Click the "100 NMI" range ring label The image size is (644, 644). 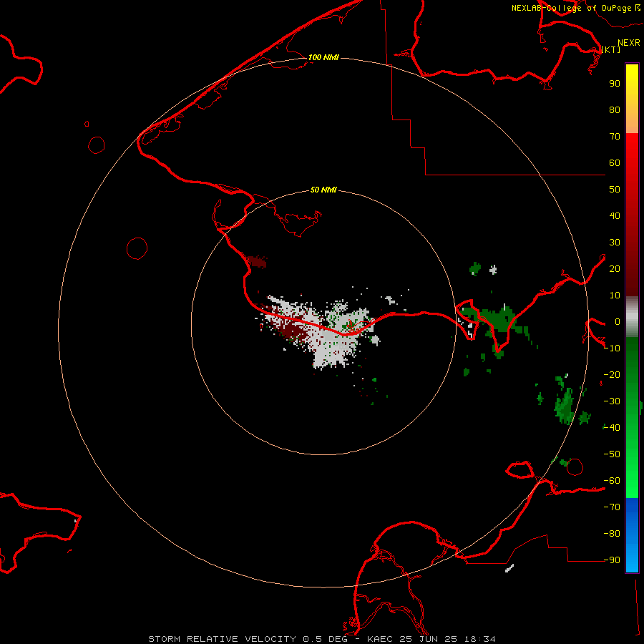pos(323,57)
